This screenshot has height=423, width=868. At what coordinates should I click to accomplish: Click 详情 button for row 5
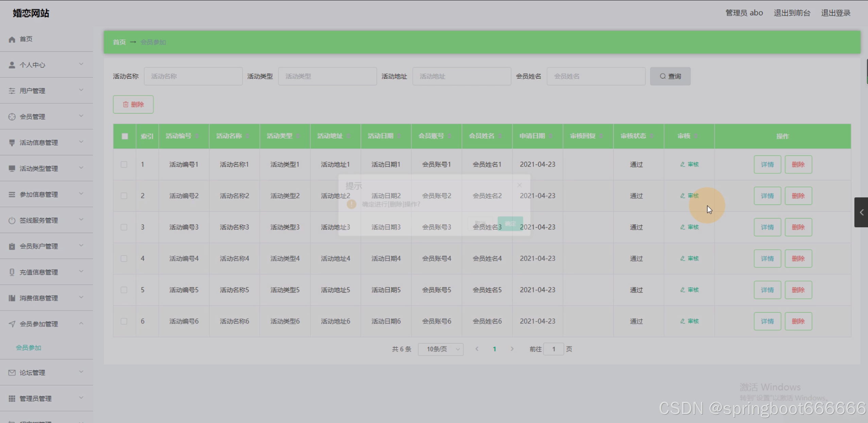click(767, 290)
